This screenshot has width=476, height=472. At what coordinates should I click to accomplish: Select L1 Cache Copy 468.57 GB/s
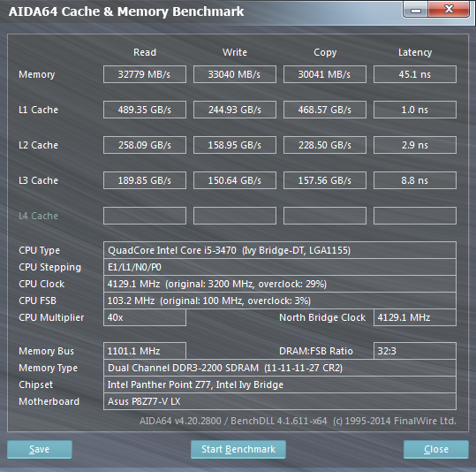[325, 110]
